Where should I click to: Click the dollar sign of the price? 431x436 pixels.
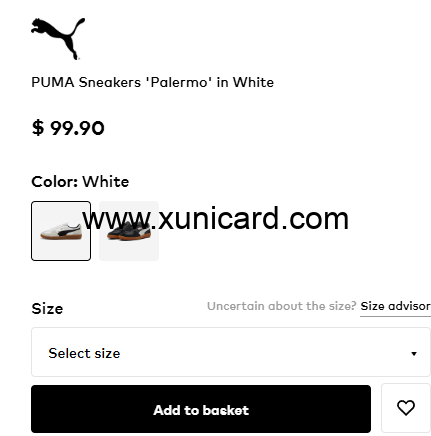38,128
